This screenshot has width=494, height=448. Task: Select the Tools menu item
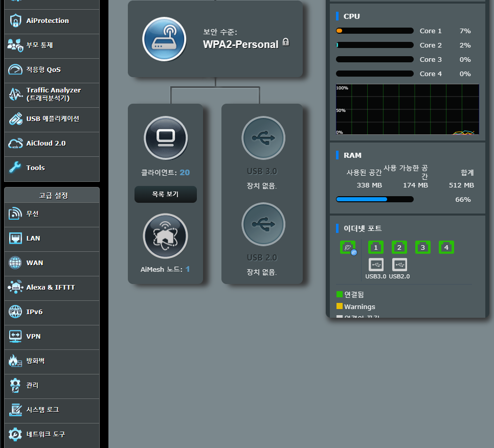pos(52,169)
